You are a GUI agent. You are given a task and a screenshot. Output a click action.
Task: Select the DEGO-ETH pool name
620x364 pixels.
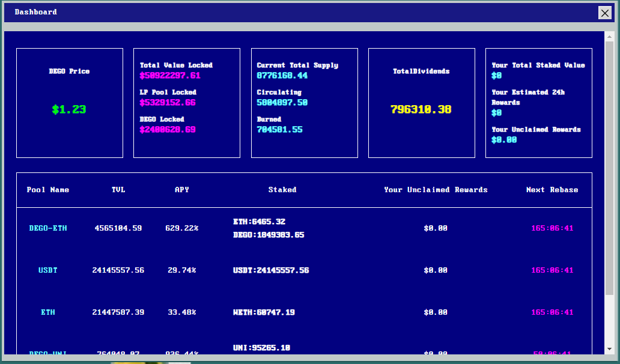click(x=48, y=228)
